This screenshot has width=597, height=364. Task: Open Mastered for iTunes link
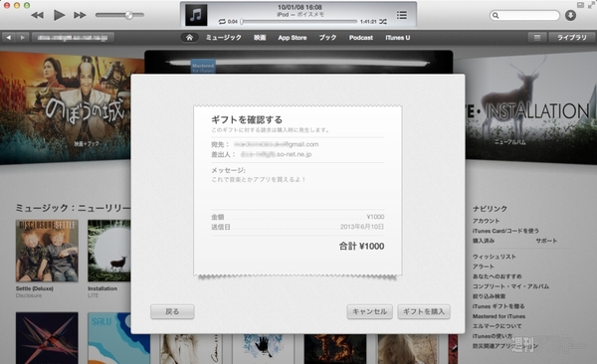pos(498,316)
